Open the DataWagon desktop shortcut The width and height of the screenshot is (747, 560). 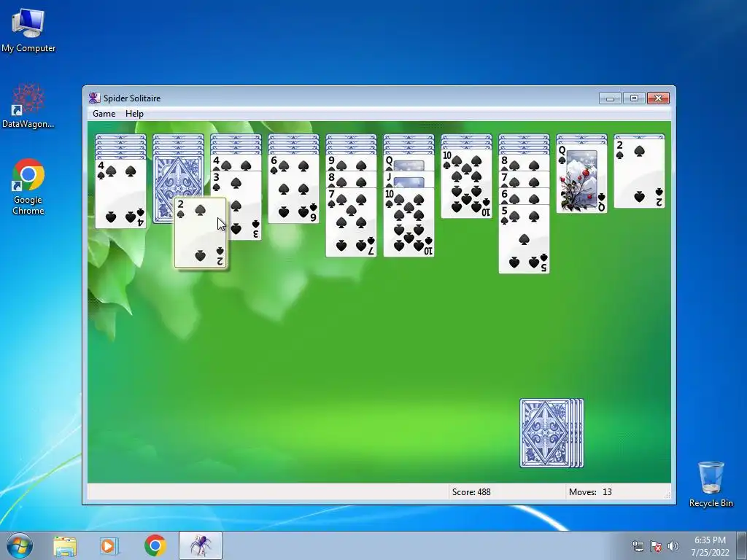(x=28, y=106)
